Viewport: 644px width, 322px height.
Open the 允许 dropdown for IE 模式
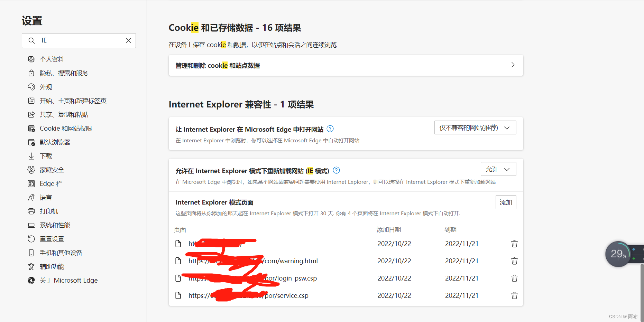pyautogui.click(x=498, y=169)
